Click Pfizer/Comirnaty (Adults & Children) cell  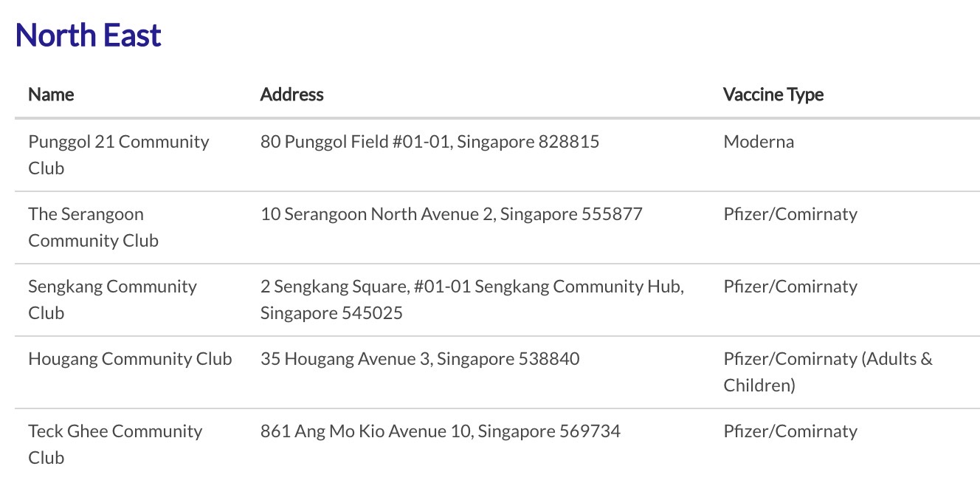pos(828,372)
